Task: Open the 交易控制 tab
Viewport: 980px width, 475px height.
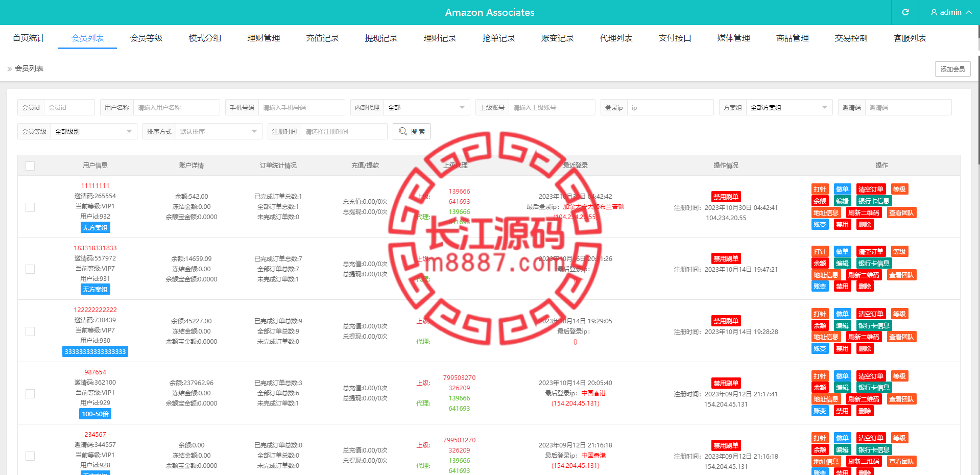Action: click(851, 38)
